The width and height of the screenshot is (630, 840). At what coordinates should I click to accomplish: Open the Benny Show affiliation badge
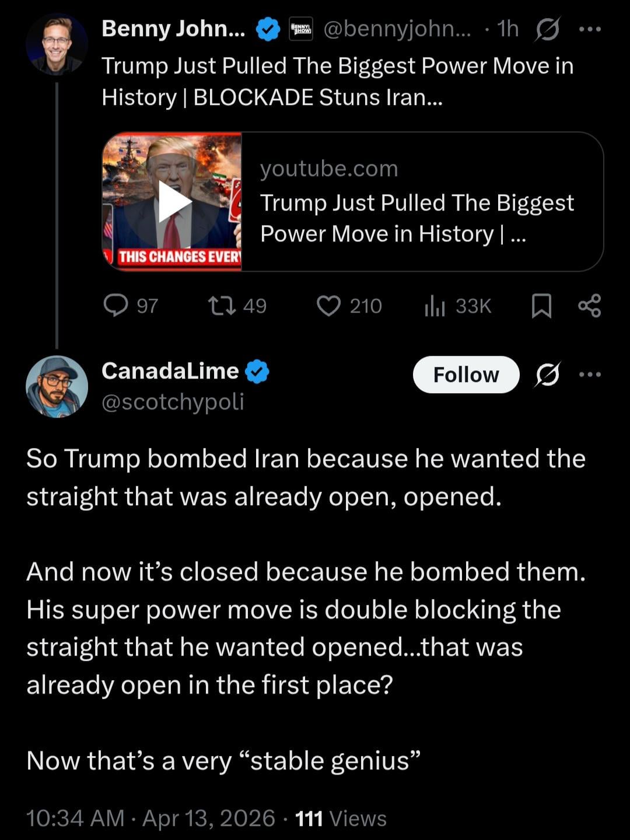301,29
